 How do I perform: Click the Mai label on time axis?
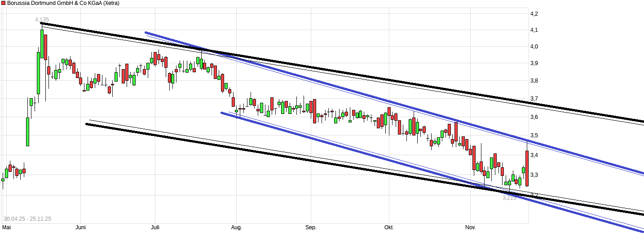point(6,228)
